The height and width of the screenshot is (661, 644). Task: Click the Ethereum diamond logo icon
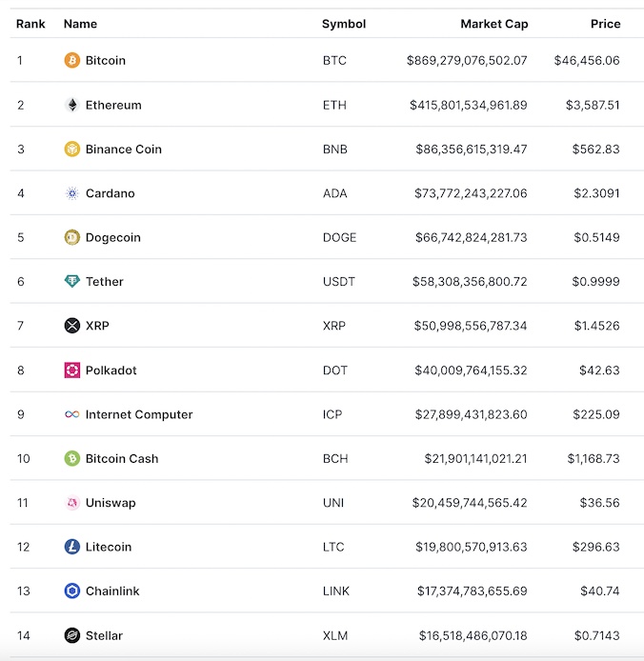pyautogui.click(x=72, y=105)
